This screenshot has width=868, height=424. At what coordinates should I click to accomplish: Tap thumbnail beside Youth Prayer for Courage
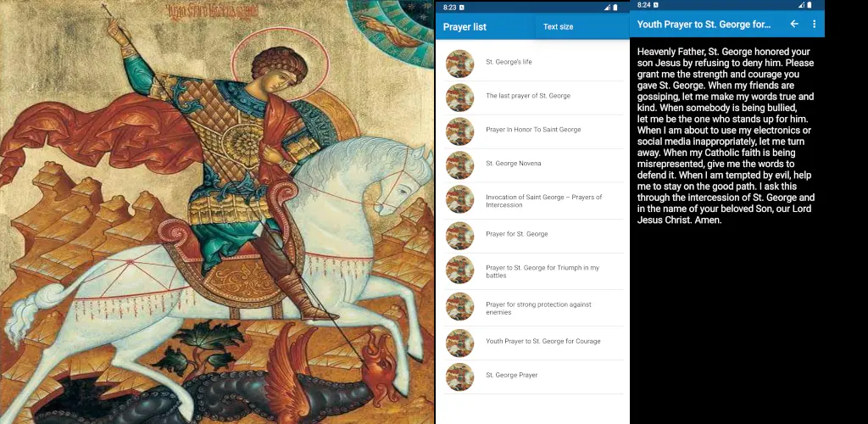459,343
